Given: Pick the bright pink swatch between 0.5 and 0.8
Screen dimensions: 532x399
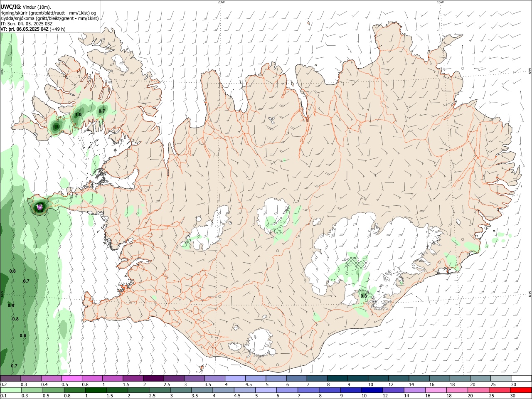Looking at the screenshot, I should 71,379.
